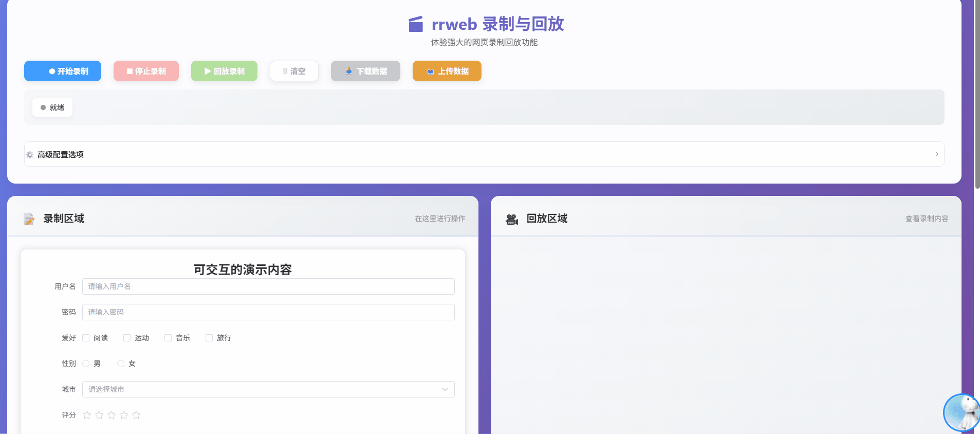980x434 pixels.
Task: Click the 体验强大的网页录制回放功能 subtitle
Action: point(484,42)
